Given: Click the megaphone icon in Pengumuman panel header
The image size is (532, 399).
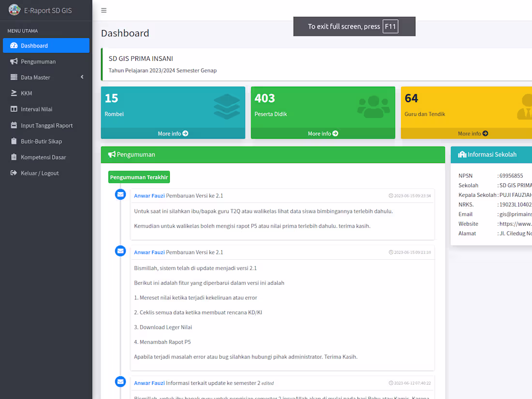Looking at the screenshot, I should 112,154.
